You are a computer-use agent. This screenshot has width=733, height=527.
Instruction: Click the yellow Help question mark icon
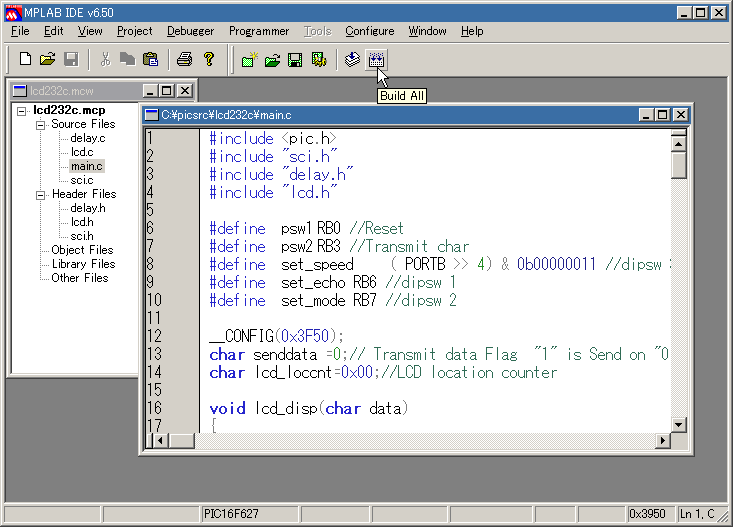[x=208, y=59]
